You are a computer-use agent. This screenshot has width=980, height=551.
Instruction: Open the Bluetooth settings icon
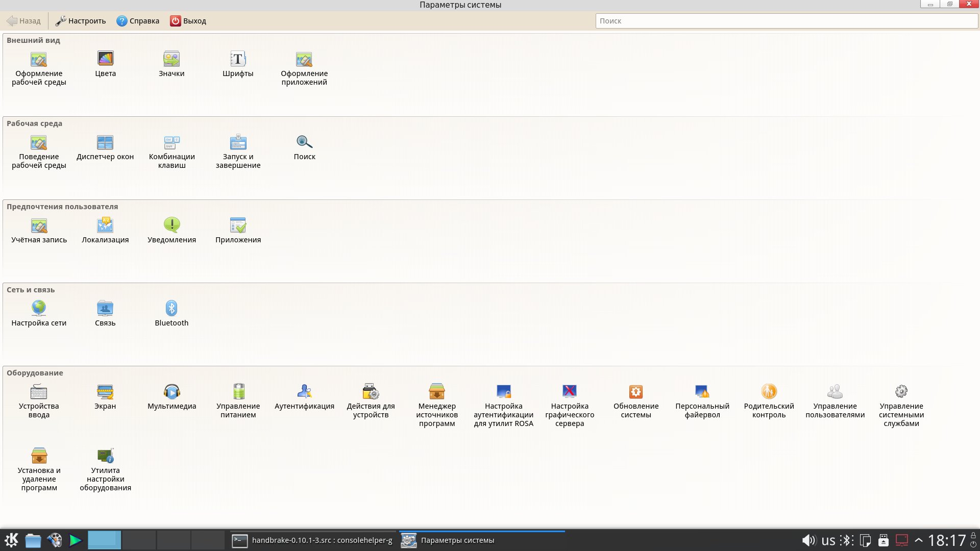click(x=171, y=313)
